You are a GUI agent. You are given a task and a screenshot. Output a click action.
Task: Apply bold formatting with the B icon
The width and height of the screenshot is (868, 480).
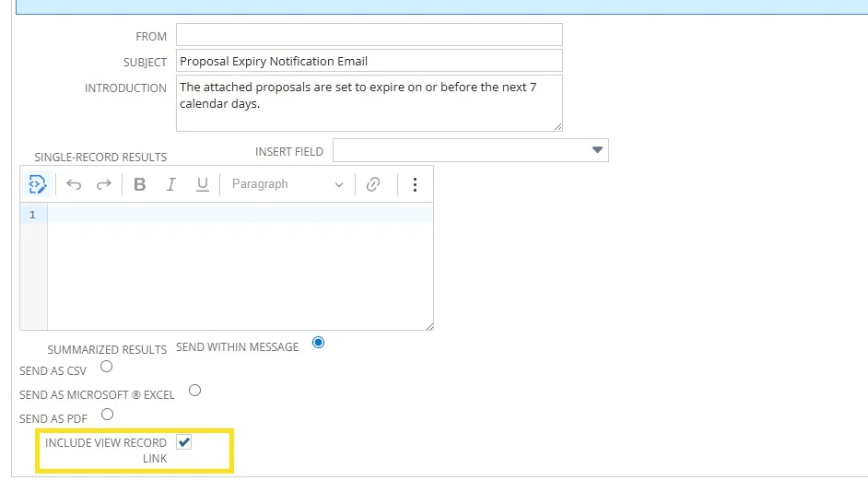click(x=139, y=184)
